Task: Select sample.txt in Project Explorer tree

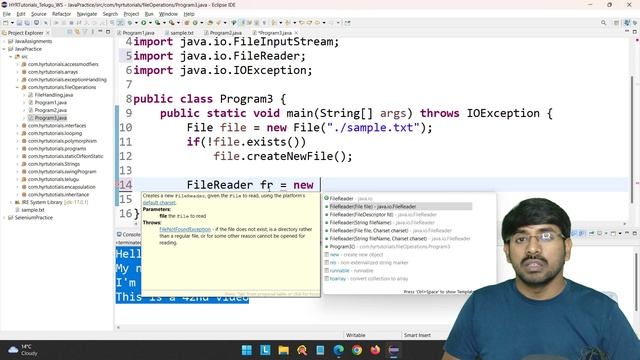Action: pos(33,210)
